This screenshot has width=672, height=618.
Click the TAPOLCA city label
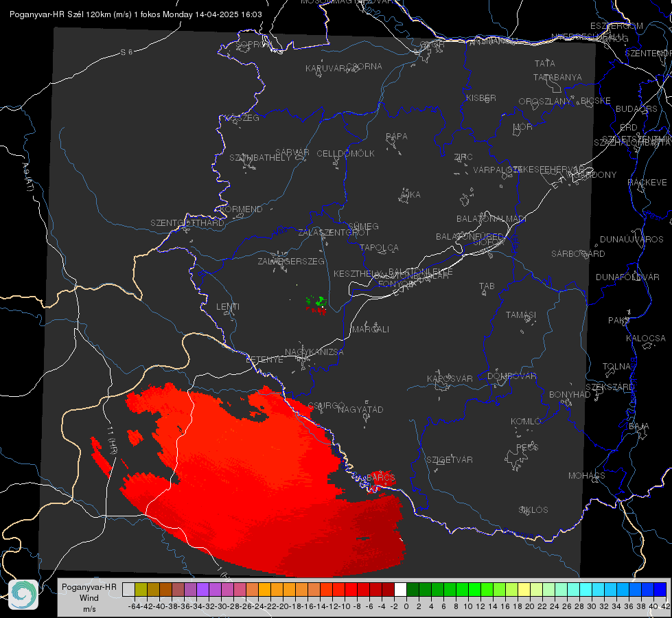(380, 248)
